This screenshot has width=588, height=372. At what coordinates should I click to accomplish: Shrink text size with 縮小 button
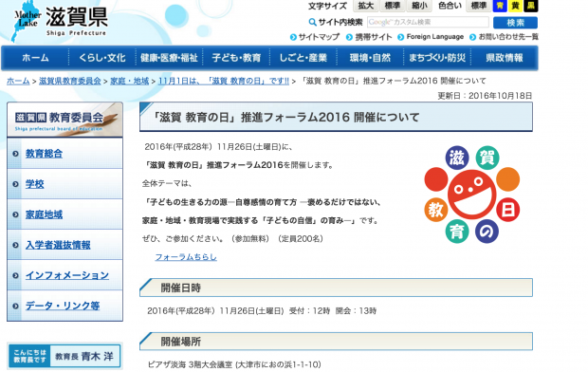(x=419, y=6)
